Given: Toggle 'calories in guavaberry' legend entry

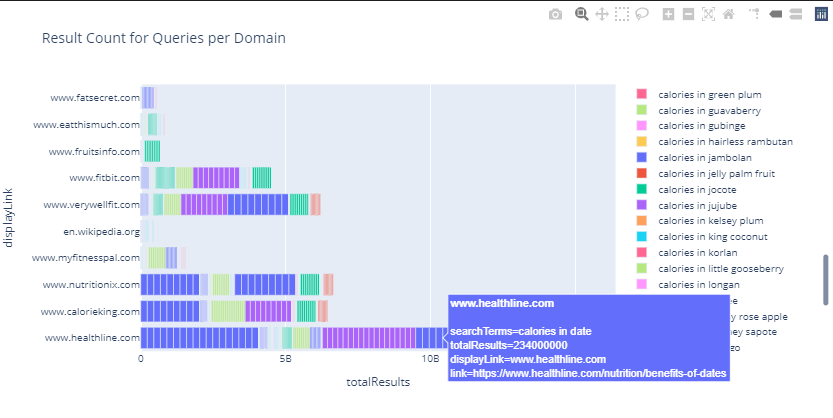Looking at the screenshot, I should click(x=699, y=110).
